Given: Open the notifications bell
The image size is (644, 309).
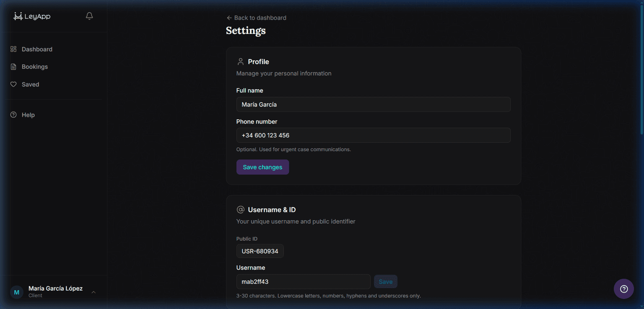Looking at the screenshot, I should (x=89, y=15).
